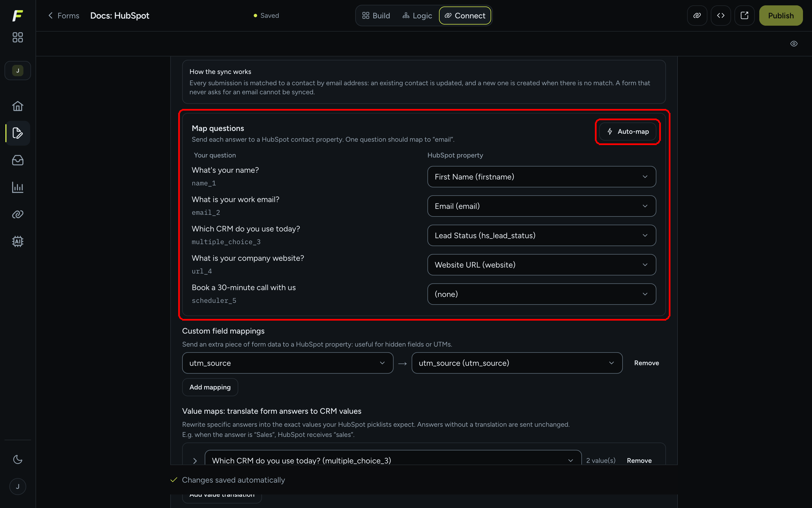Click the "2 value(s)" count
Image resolution: width=812 pixels, height=508 pixels.
pos(601,460)
